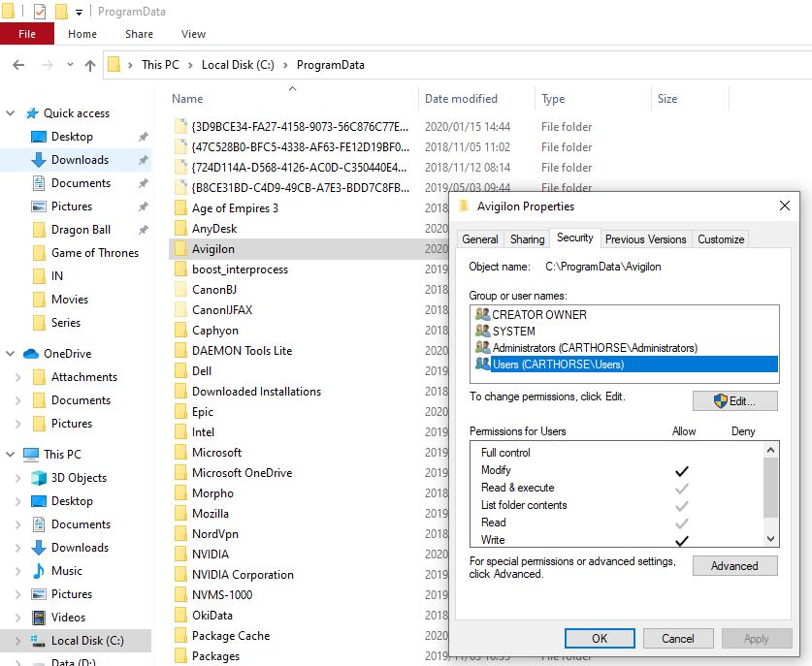The height and width of the screenshot is (666, 812).
Task: Open the Share ribbon tab
Action: coord(139,34)
